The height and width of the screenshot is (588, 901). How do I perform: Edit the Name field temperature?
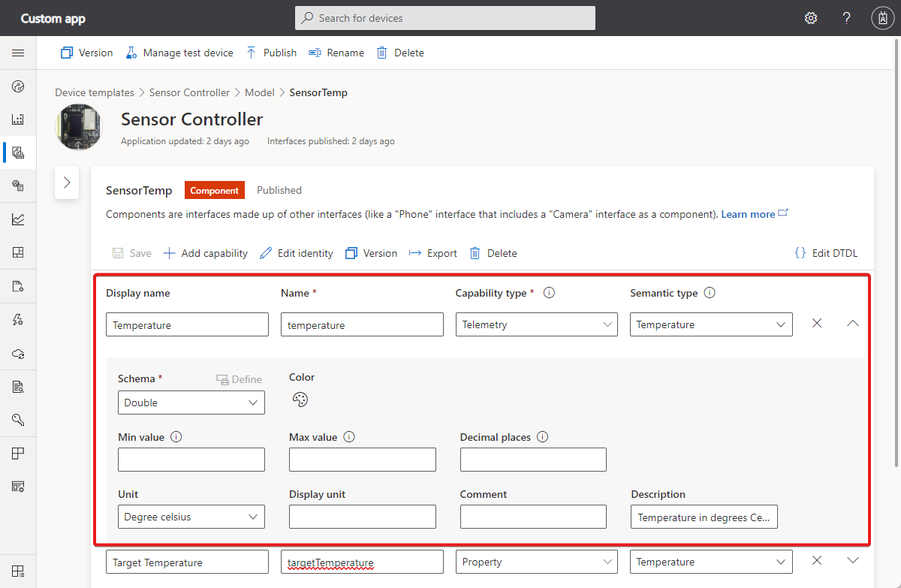(x=362, y=324)
